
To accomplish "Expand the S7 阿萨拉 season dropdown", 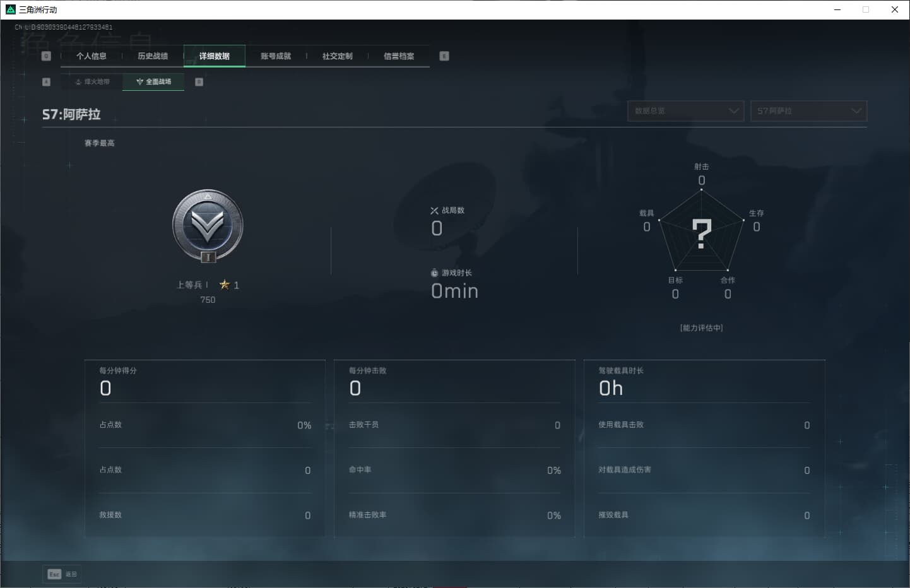I will (808, 111).
